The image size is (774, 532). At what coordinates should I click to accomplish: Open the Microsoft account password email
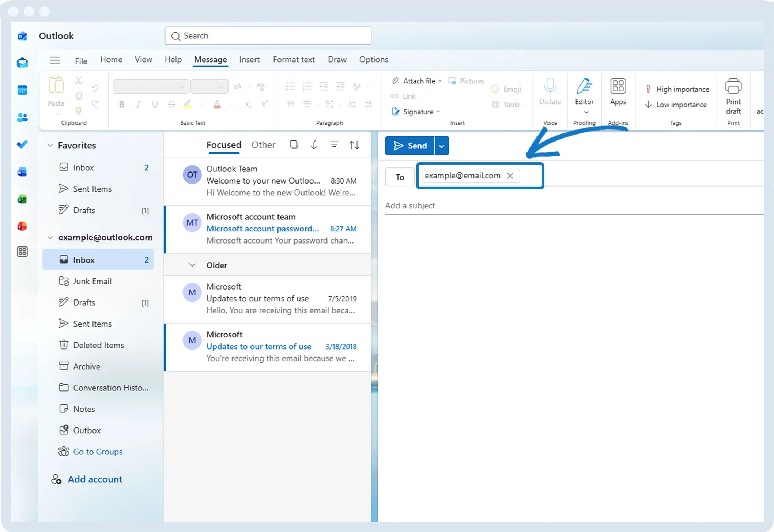pos(268,229)
